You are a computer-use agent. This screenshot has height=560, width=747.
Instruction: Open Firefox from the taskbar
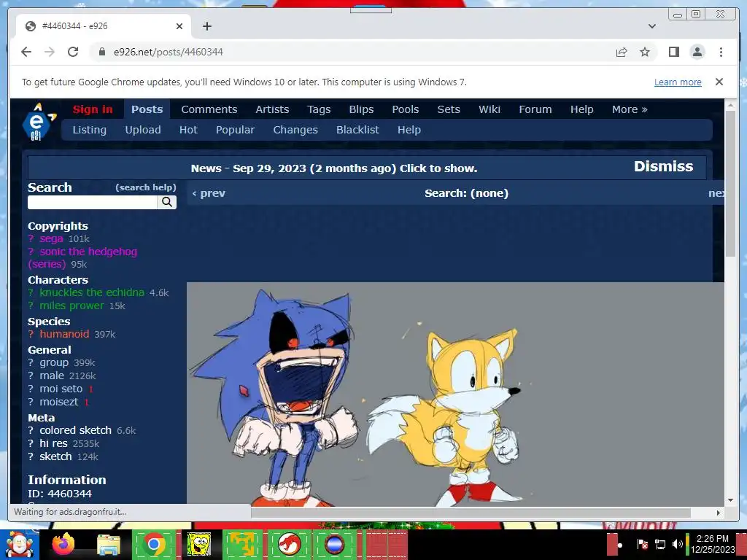[63, 544]
